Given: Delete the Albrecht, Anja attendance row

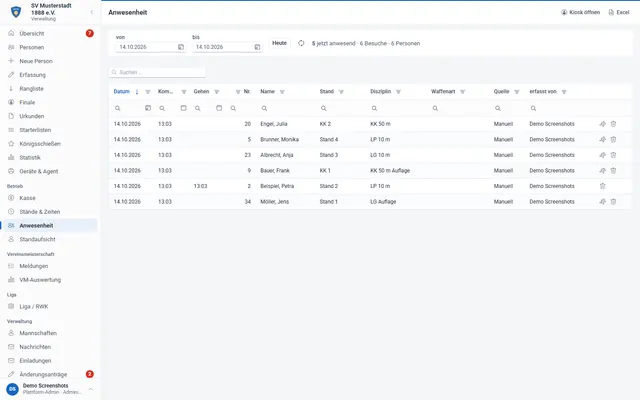Looking at the screenshot, I should tap(613, 155).
